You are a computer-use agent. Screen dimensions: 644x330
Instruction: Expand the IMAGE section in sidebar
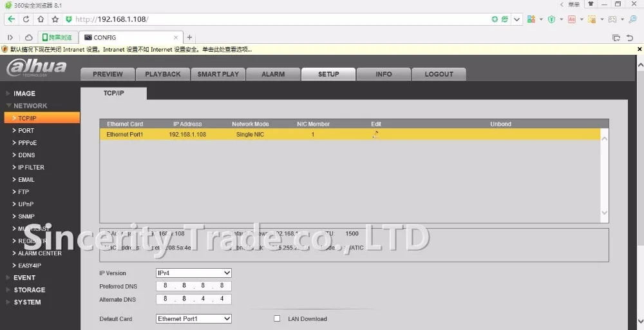(24, 93)
